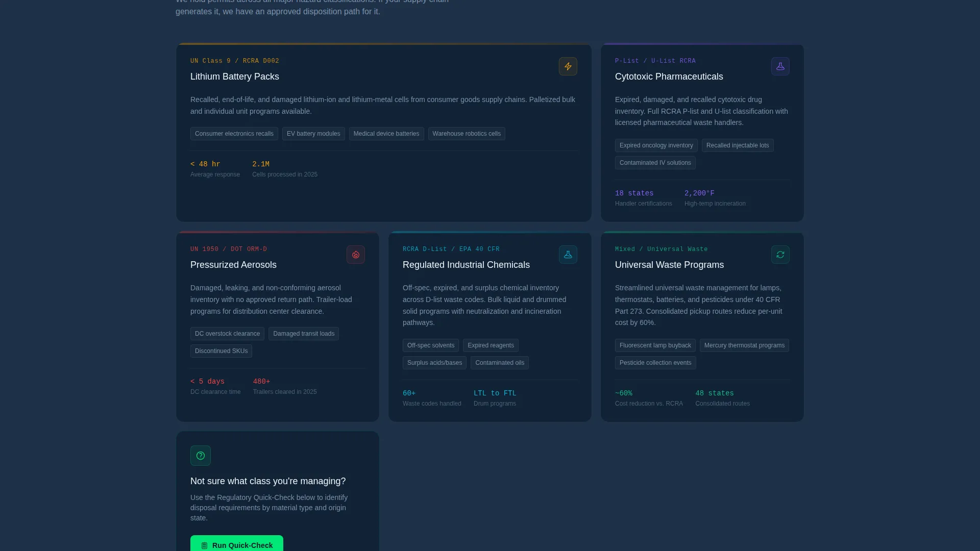This screenshot has height=551, width=980.
Task: Click 'Not sure what class you're managing?' heading
Action: point(268,481)
